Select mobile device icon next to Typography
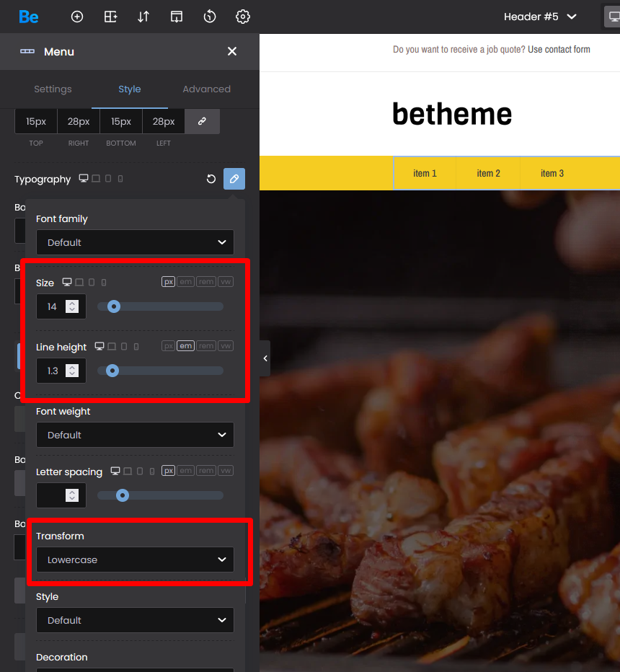 pos(120,178)
